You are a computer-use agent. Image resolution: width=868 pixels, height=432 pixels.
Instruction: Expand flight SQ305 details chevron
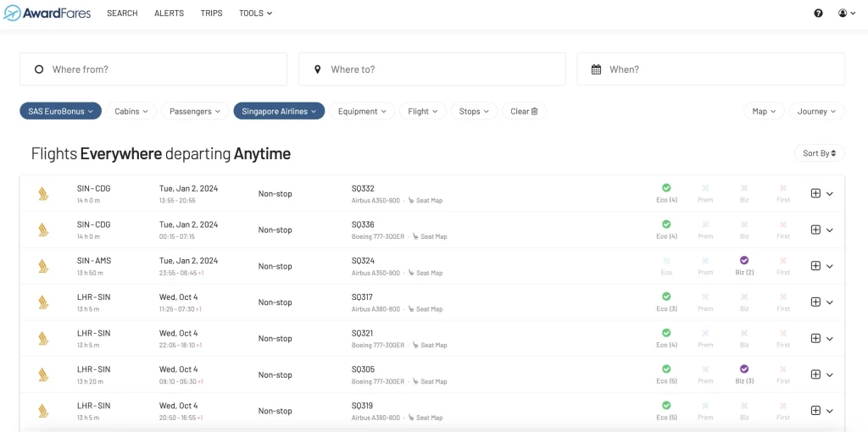click(x=829, y=375)
